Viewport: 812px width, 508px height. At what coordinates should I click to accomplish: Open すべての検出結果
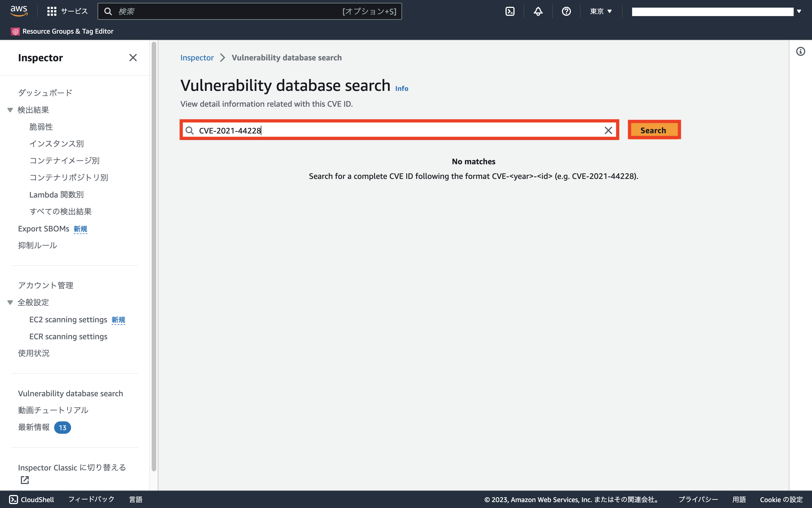(60, 211)
